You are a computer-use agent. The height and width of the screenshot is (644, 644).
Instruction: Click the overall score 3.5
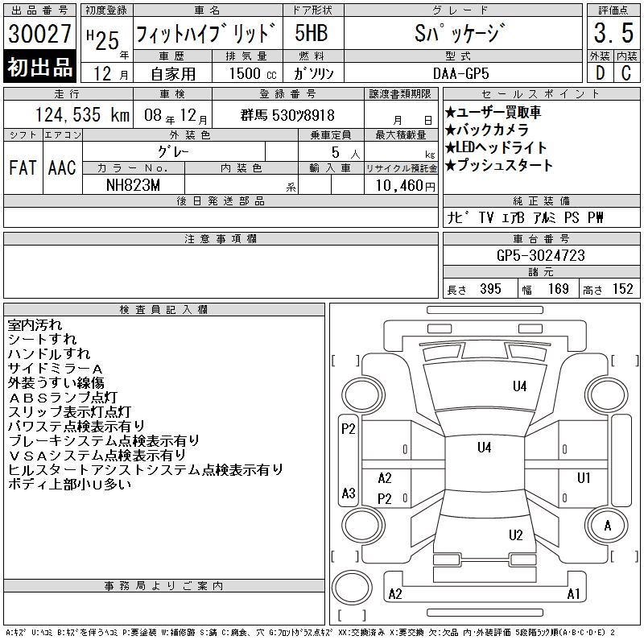(x=613, y=33)
